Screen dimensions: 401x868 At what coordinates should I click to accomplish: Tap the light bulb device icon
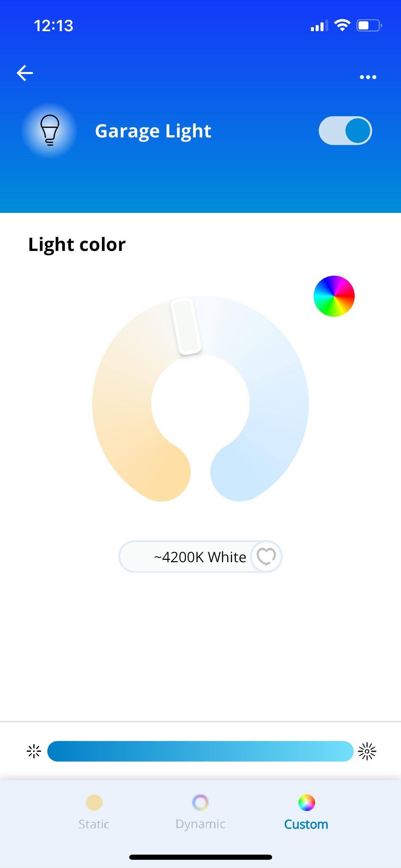coord(50,130)
